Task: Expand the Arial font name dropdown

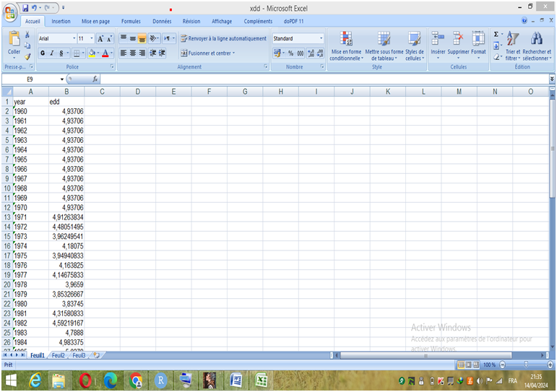Action: click(x=74, y=38)
